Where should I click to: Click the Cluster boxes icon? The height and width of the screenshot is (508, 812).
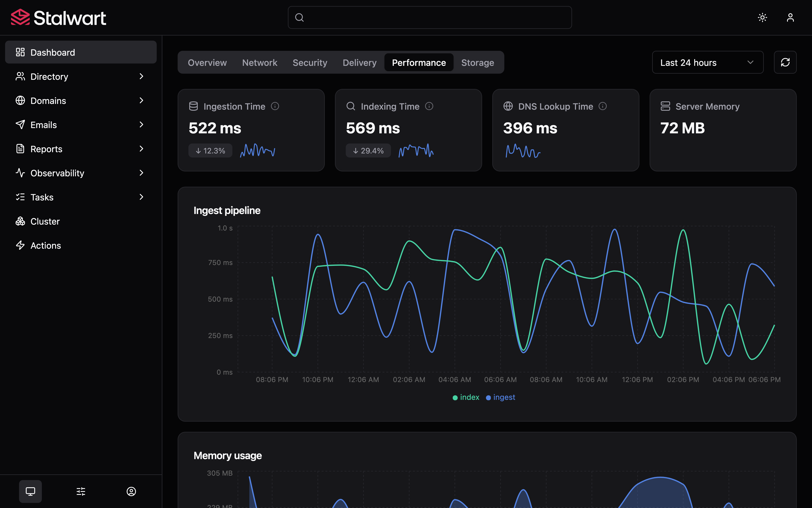pos(20,221)
